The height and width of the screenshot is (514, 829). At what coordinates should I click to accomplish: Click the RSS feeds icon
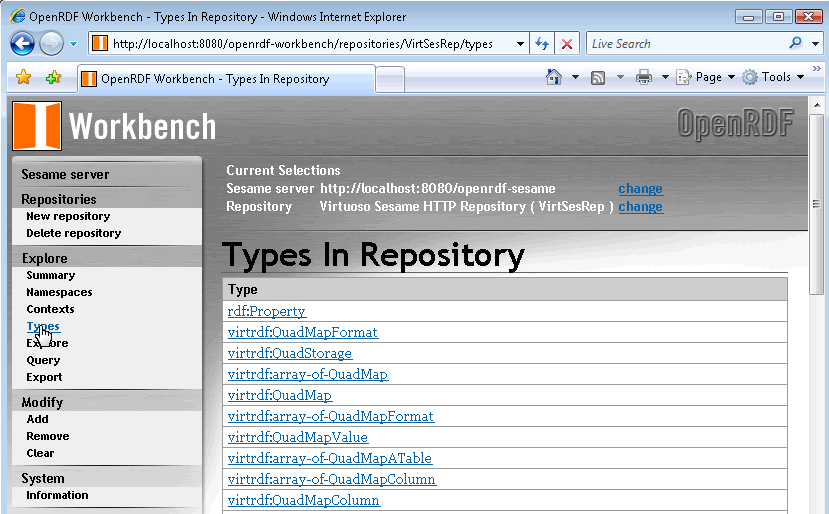point(598,77)
